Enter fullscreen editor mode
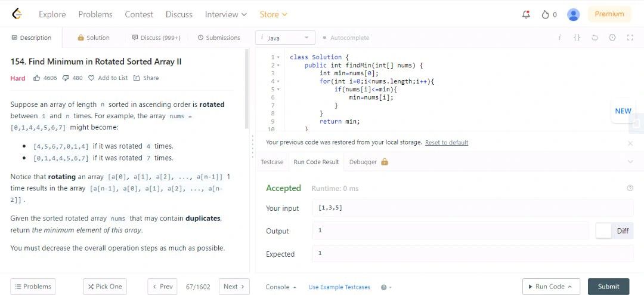The image size is (644, 295). pyautogui.click(x=630, y=38)
